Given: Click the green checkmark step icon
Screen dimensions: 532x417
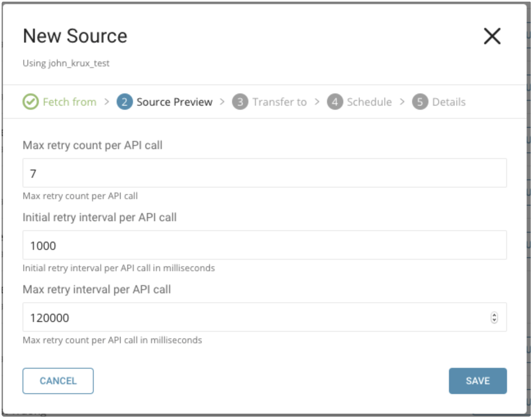Looking at the screenshot, I should coord(31,102).
